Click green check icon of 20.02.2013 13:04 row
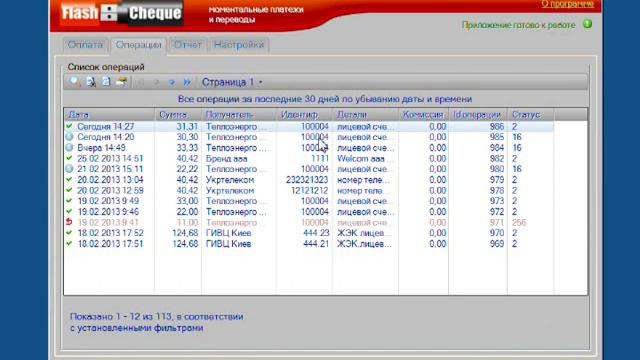 [69, 179]
